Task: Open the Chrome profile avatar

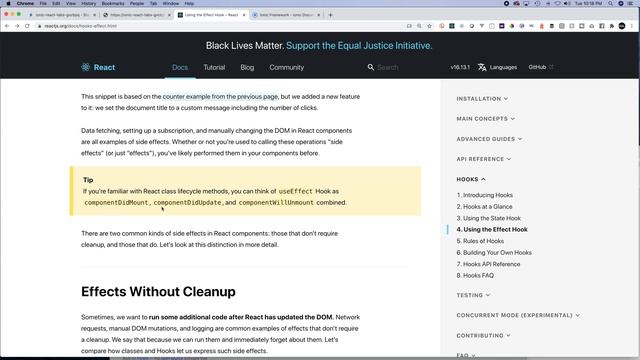Action: tap(622, 26)
